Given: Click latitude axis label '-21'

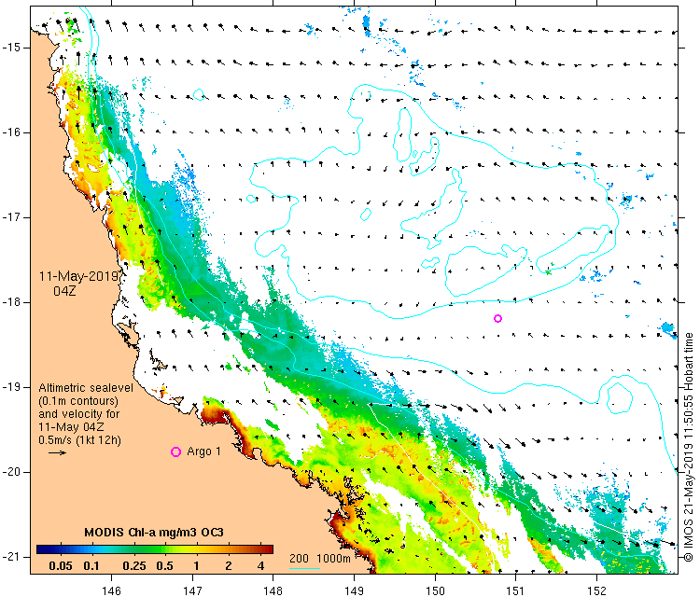Looking at the screenshot, I should [x=10, y=556].
